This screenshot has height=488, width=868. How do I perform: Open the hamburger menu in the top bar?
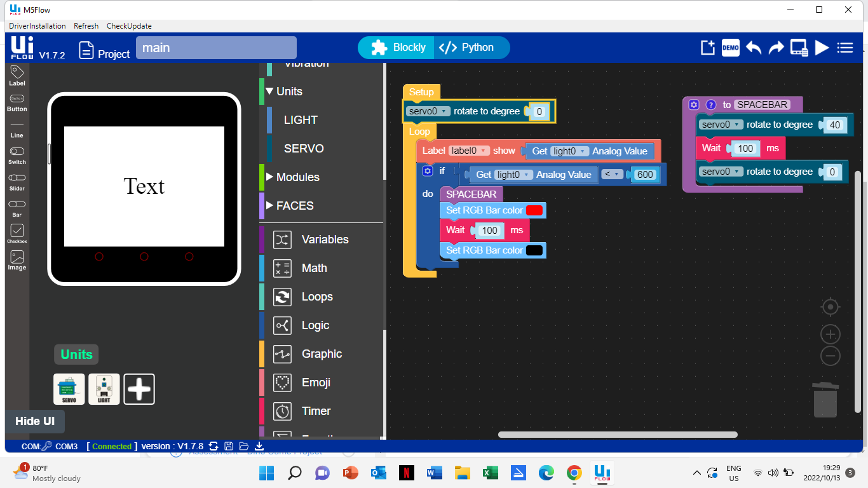pyautogui.click(x=844, y=48)
